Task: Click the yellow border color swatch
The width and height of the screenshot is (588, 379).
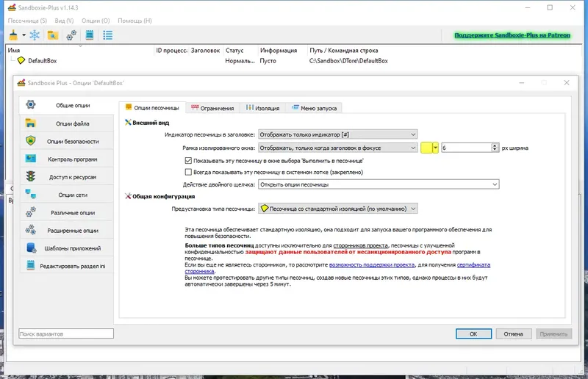Action: (426, 148)
